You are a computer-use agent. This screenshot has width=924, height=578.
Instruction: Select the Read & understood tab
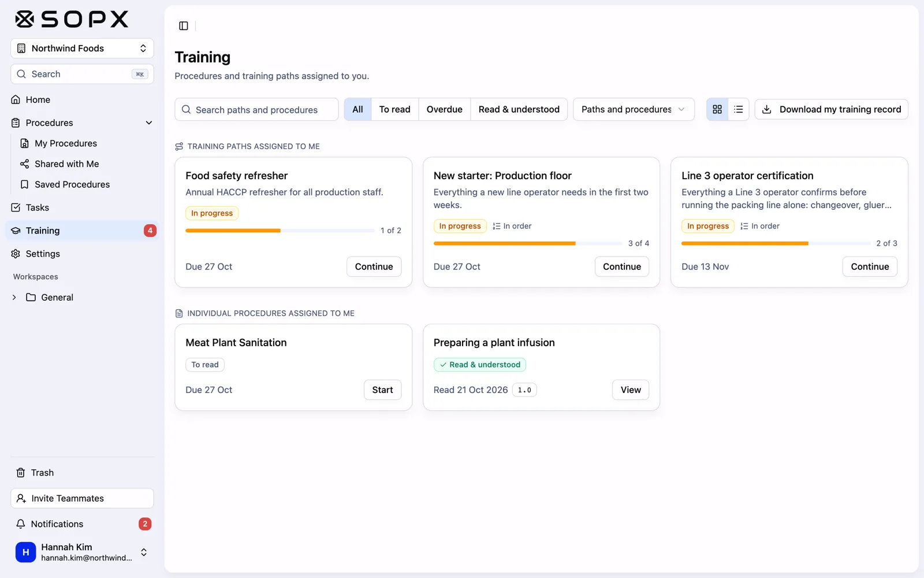tap(519, 109)
